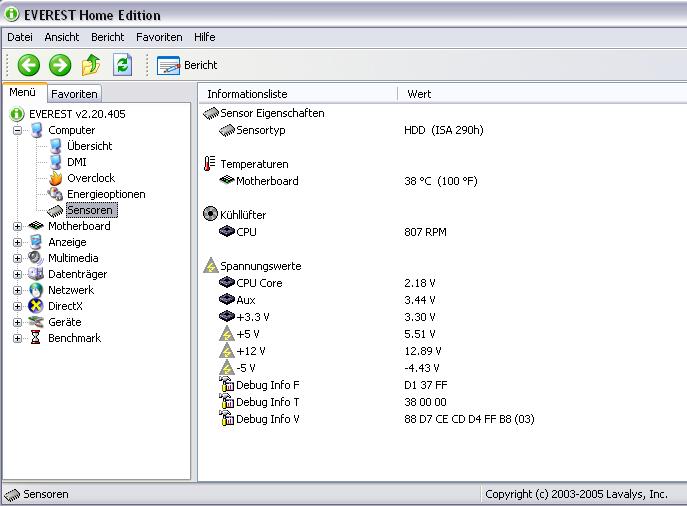Image resolution: width=687 pixels, height=506 pixels.
Task: Click the DMI monitor icon
Action: pos(56,162)
